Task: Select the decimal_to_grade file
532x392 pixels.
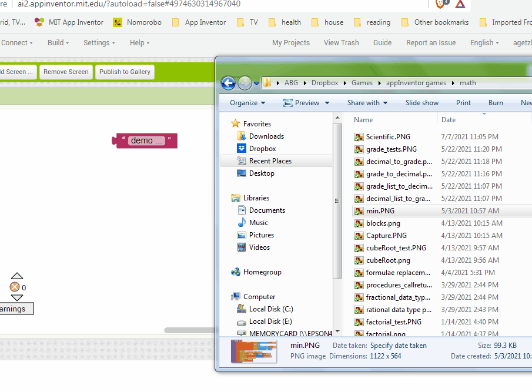Action: (x=399, y=162)
